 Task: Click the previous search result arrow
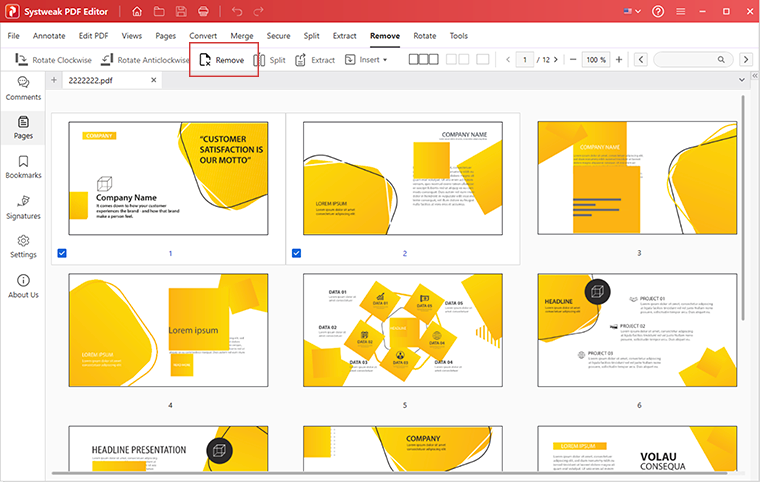tap(641, 60)
